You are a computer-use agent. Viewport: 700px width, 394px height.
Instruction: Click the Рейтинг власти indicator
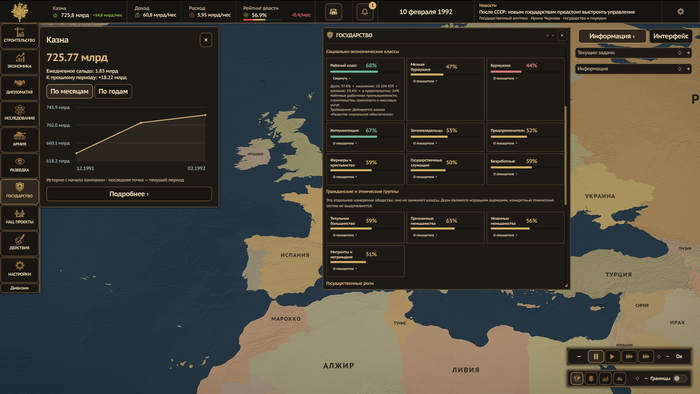point(277,12)
